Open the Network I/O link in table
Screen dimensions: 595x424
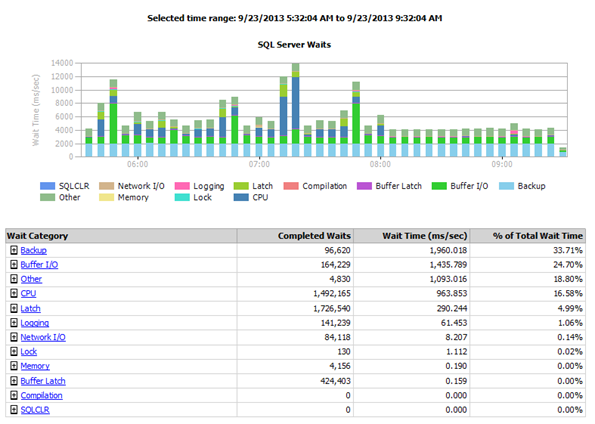[x=43, y=337]
